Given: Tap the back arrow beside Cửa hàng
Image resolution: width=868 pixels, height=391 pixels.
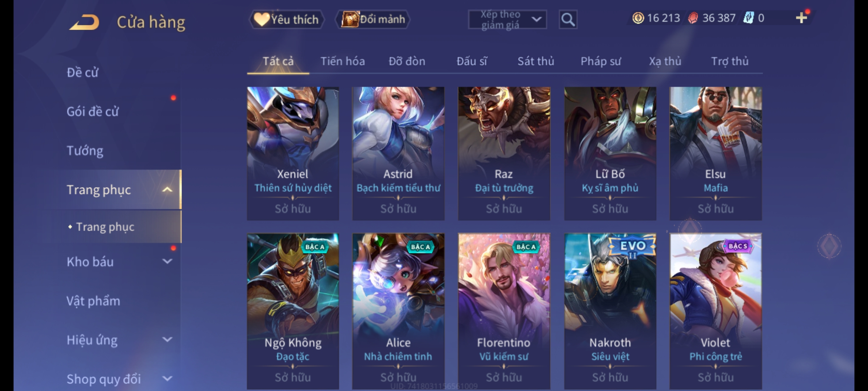Looking at the screenshot, I should [84, 22].
